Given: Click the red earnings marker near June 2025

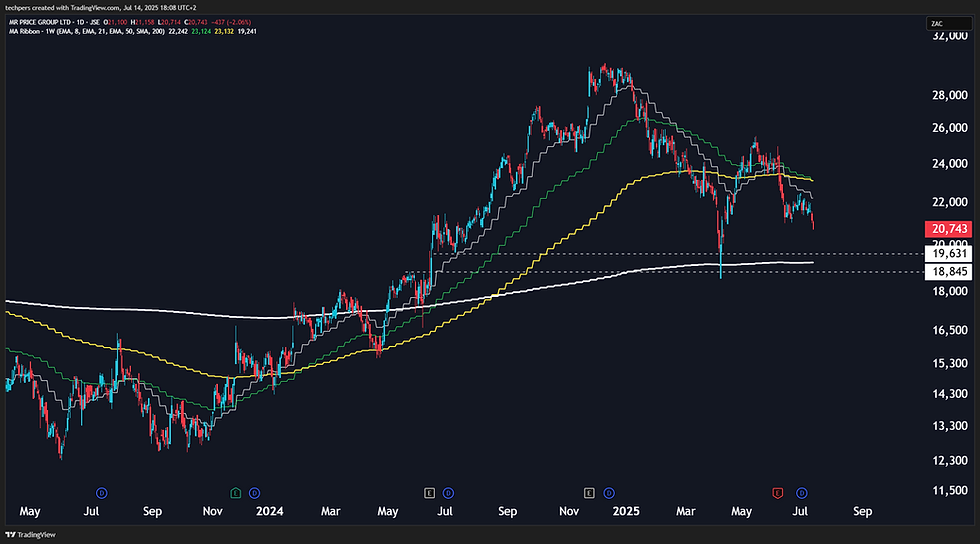Looking at the screenshot, I should pos(778,493).
